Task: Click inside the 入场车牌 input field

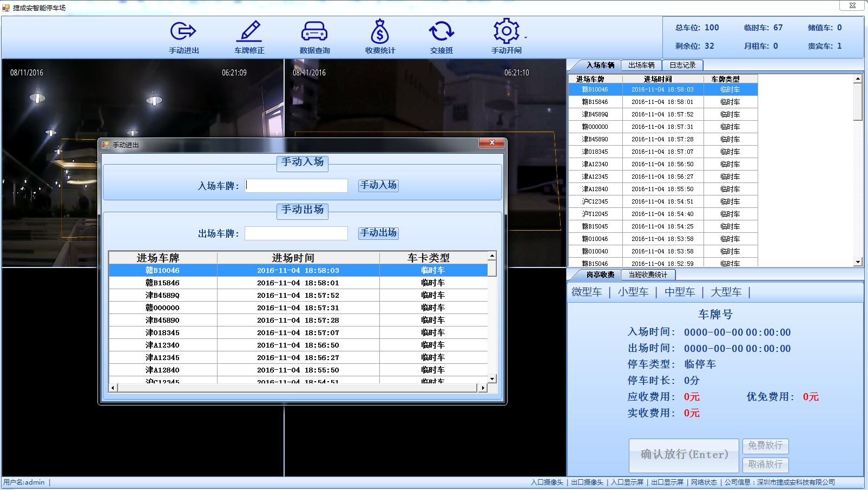Action: [296, 185]
